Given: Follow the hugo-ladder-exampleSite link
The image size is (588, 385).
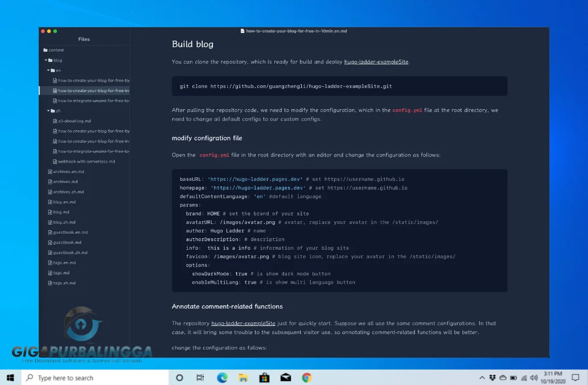Looking at the screenshot, I should click(377, 61).
